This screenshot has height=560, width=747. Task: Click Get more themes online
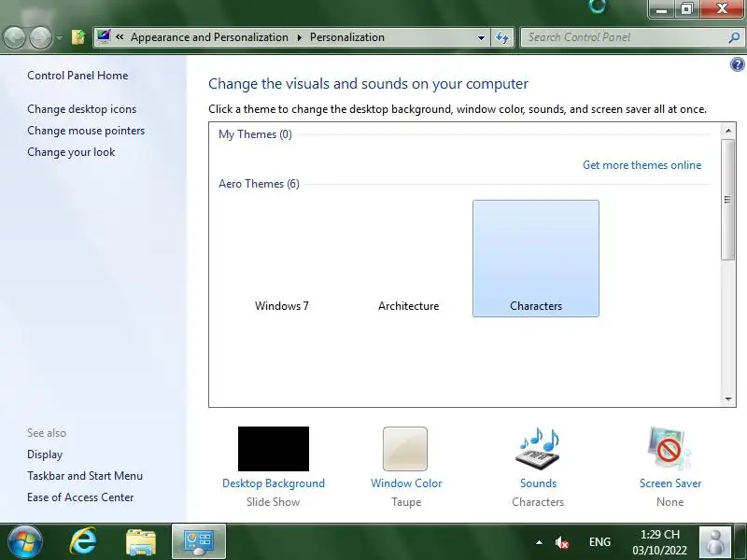pos(641,165)
